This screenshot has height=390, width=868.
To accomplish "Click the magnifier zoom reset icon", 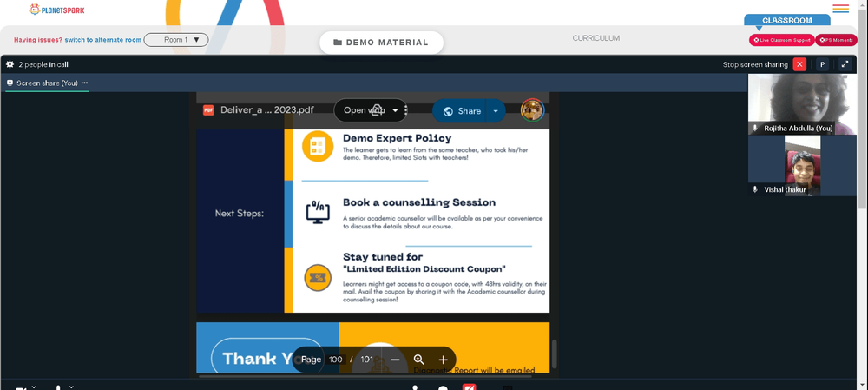I will tap(419, 360).
